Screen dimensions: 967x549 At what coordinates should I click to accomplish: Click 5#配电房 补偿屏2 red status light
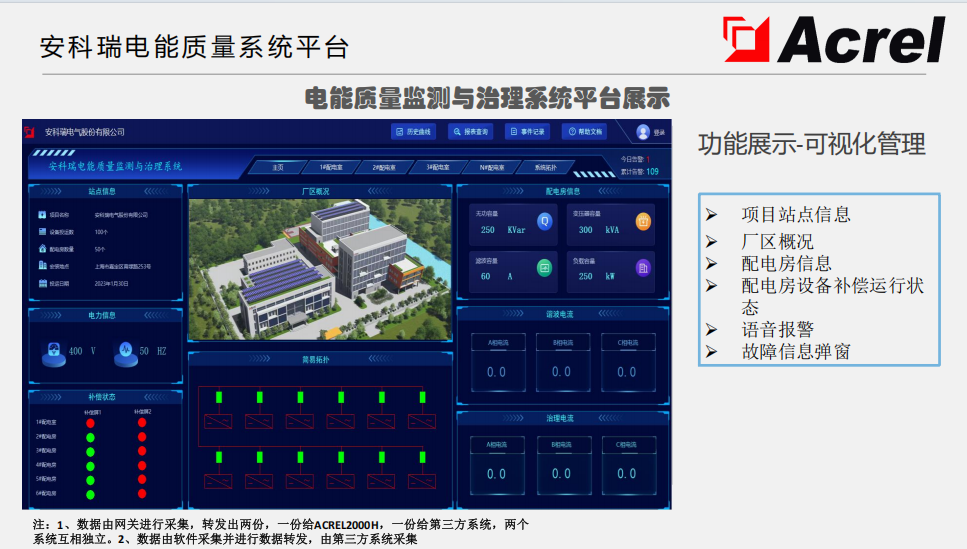click(x=142, y=479)
